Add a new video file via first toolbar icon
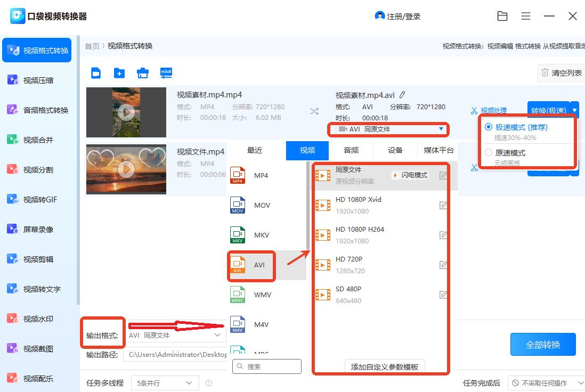Screen dimensions: 585x392 click(x=96, y=72)
